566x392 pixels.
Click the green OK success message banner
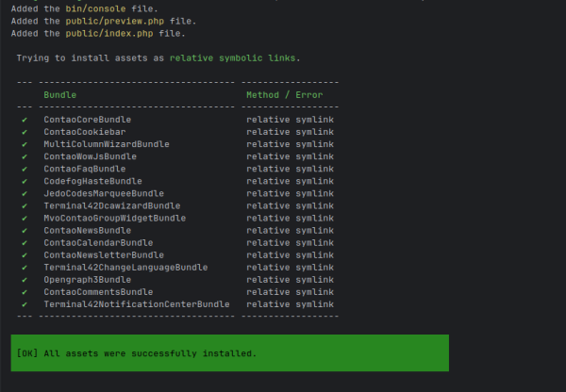(230, 352)
